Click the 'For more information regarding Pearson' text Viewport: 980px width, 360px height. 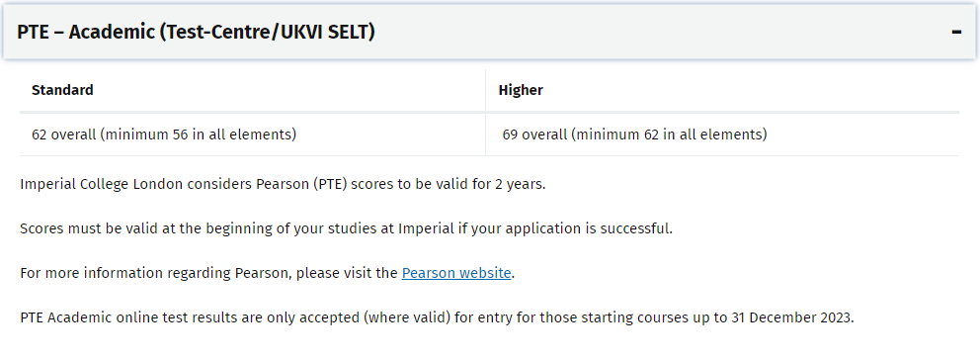[156, 273]
